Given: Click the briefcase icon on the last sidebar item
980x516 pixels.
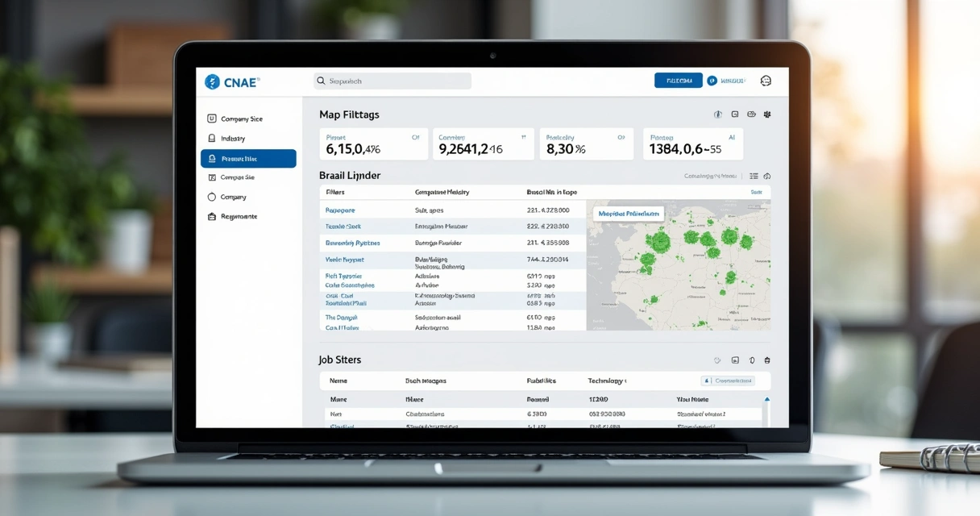Looking at the screenshot, I should (x=212, y=216).
